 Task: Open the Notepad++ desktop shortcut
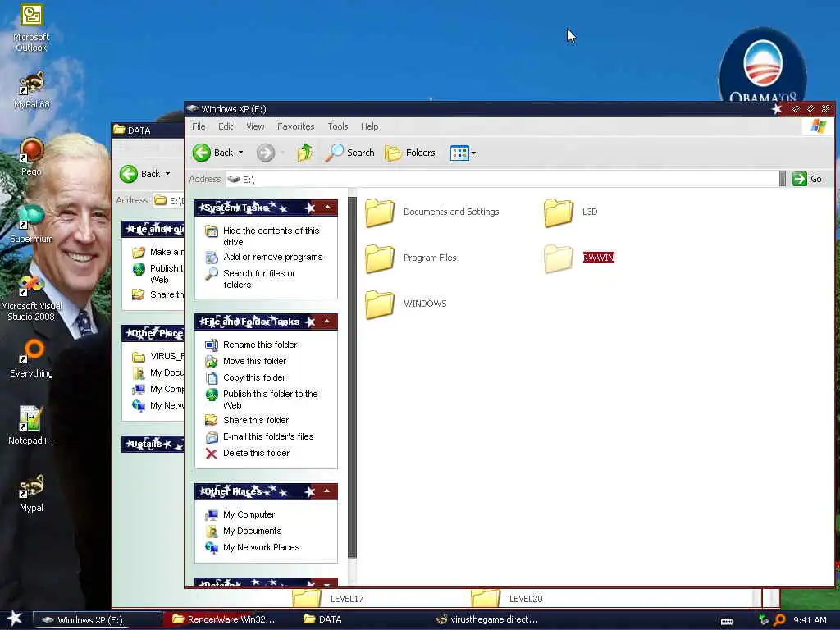pos(31,426)
